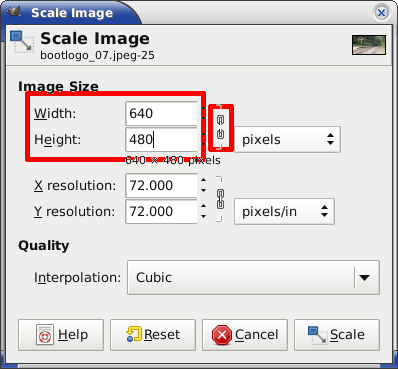Focus the Y resolution field
398x369 pixels.
pyautogui.click(x=161, y=211)
